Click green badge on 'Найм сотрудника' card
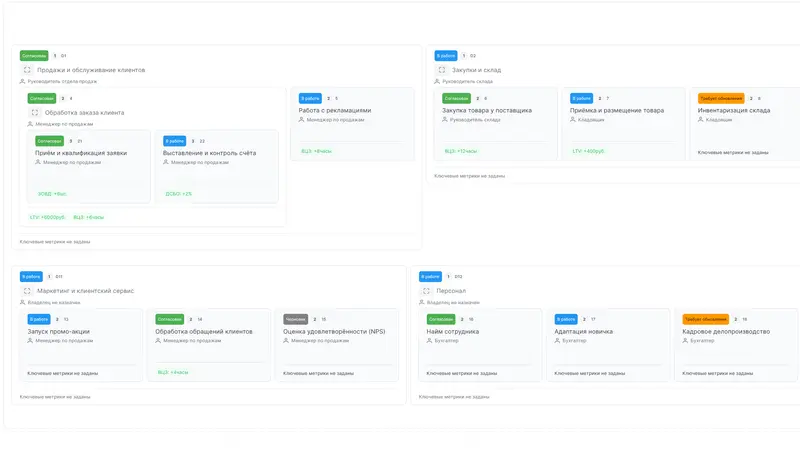 441,319
